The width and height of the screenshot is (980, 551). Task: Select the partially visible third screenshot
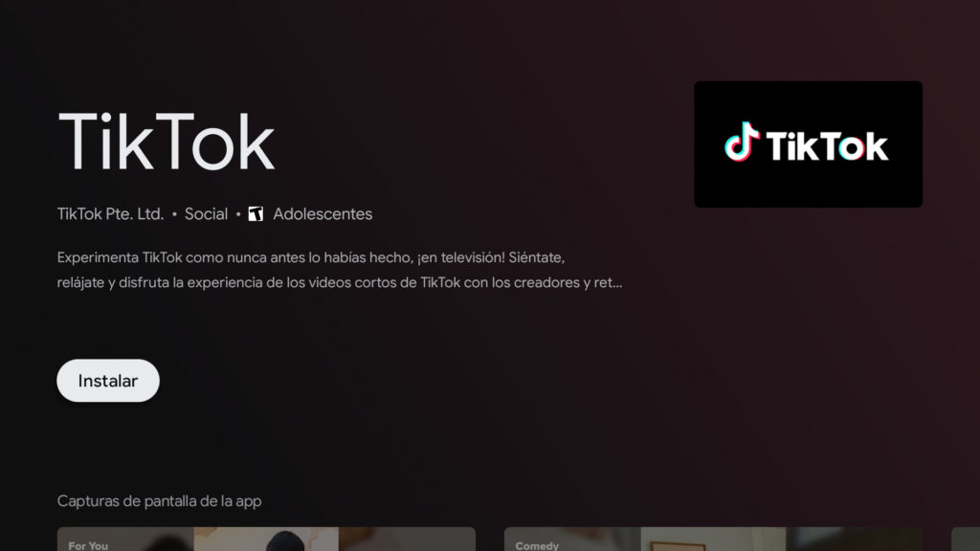point(965,540)
